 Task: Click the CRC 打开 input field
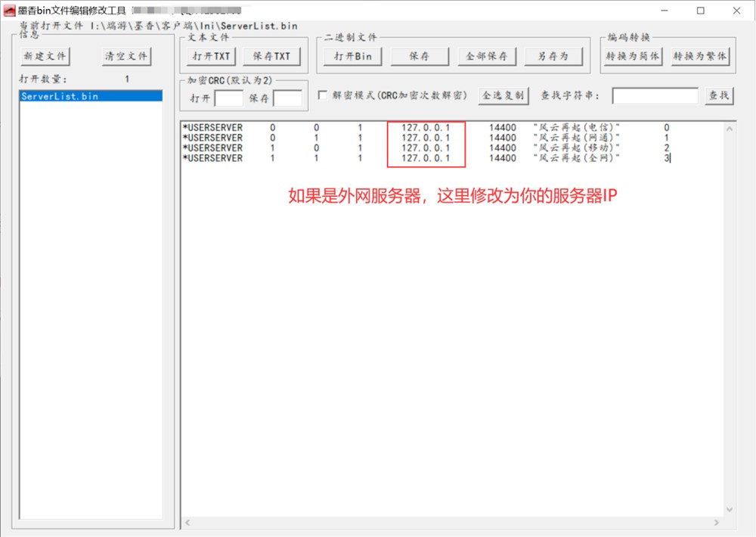[228, 98]
